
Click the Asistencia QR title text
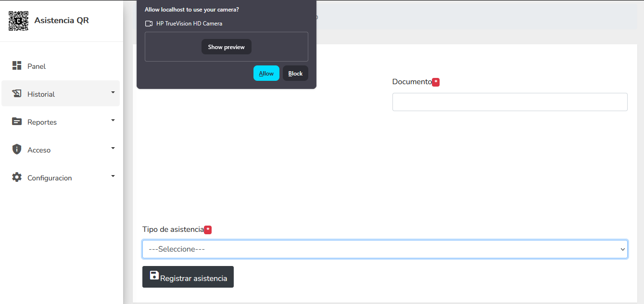click(62, 21)
